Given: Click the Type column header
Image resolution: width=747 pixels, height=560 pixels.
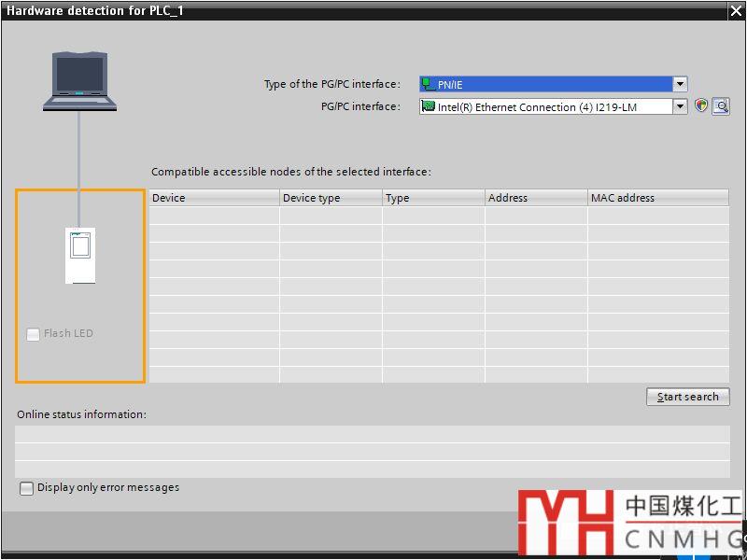Looking at the screenshot, I should click(x=433, y=198).
